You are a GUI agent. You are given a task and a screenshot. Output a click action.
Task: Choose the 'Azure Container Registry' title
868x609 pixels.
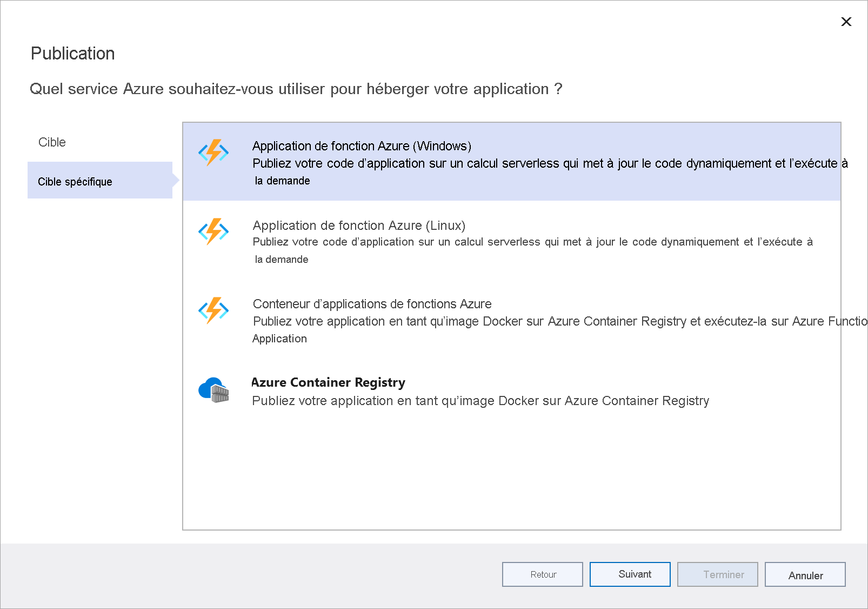[x=328, y=382]
